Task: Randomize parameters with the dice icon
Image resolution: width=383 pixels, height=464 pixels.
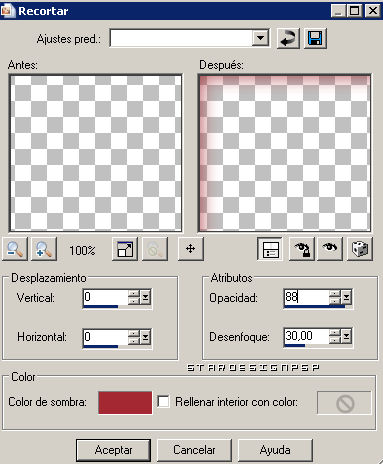Action: click(x=360, y=249)
